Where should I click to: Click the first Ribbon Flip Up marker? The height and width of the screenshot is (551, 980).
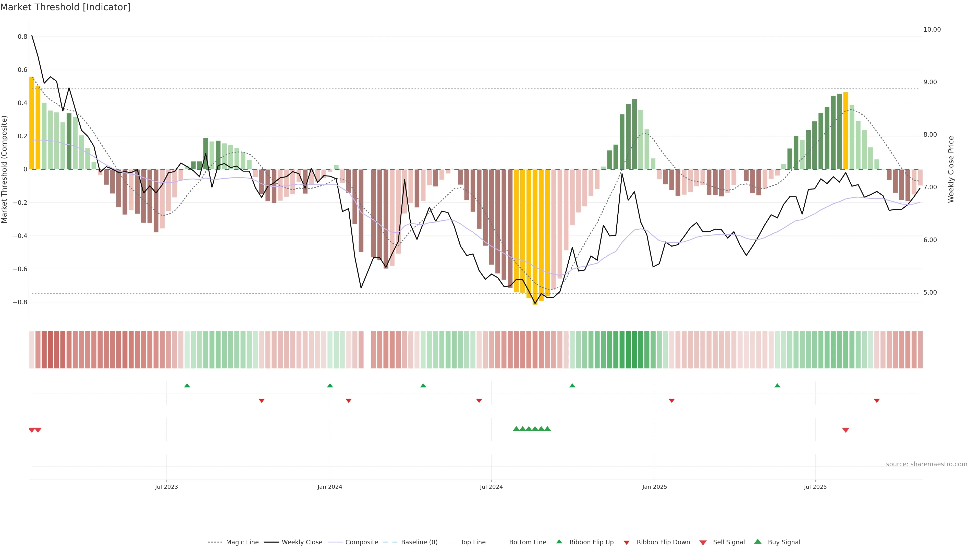[x=187, y=386]
